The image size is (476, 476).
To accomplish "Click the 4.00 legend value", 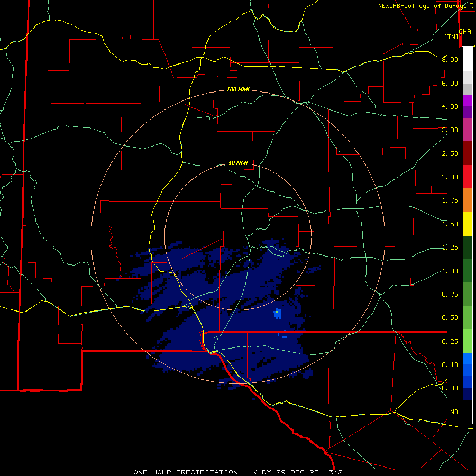I will pos(450,106).
